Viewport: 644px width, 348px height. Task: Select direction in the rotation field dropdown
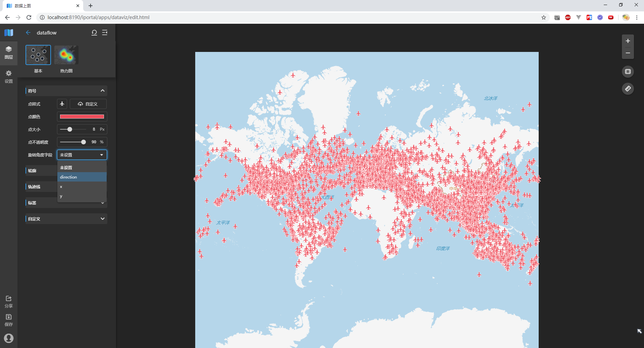tap(82, 177)
